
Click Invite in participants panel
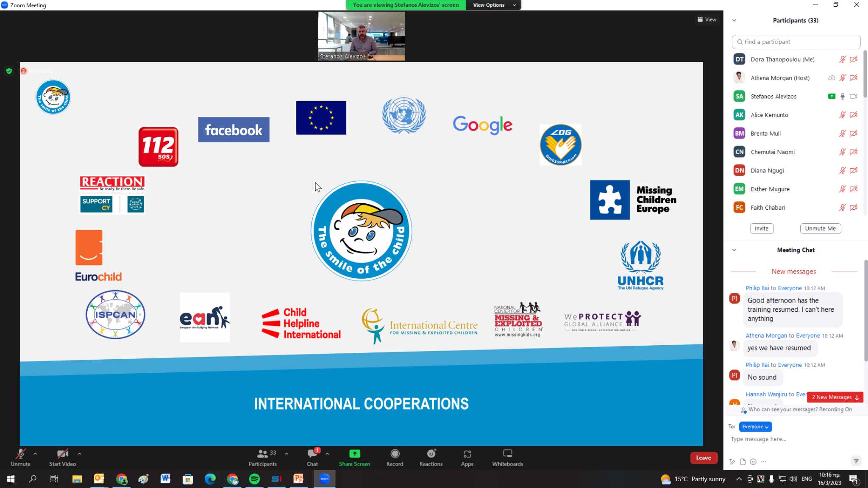click(762, 228)
